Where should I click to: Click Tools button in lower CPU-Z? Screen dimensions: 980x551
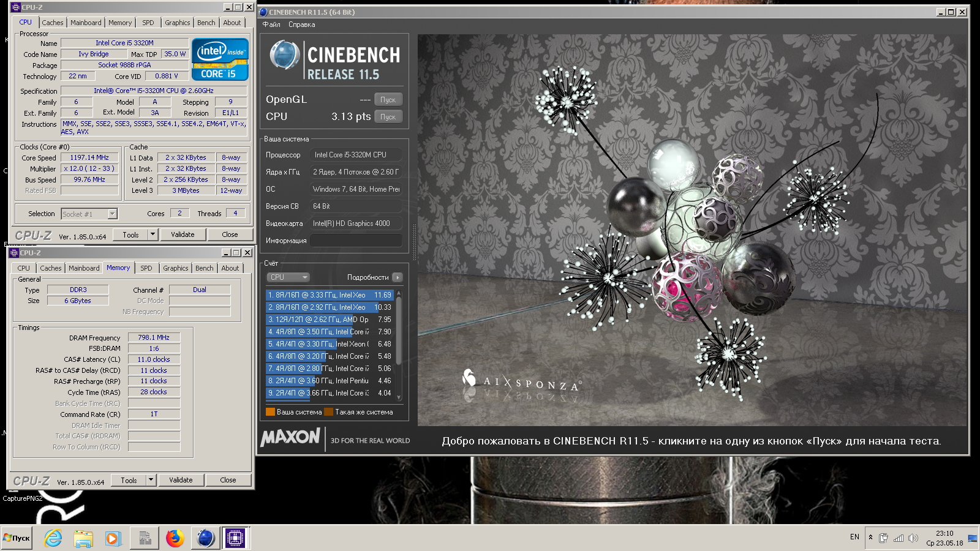(x=129, y=480)
